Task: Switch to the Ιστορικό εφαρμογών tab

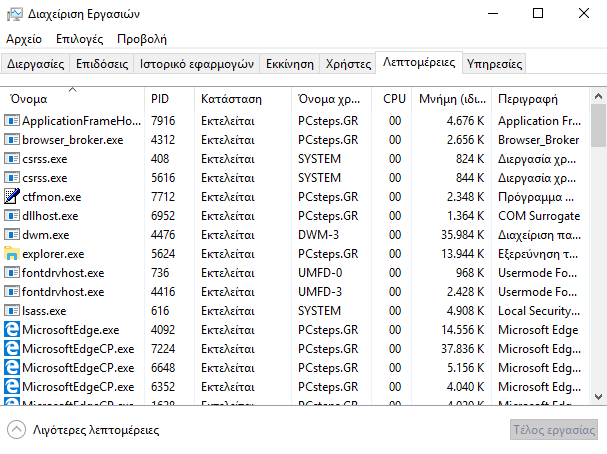Action: point(197,64)
